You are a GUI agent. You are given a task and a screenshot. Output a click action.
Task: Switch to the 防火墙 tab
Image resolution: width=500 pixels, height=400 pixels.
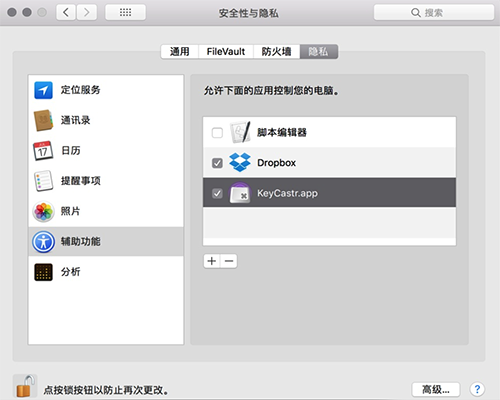pos(276,52)
